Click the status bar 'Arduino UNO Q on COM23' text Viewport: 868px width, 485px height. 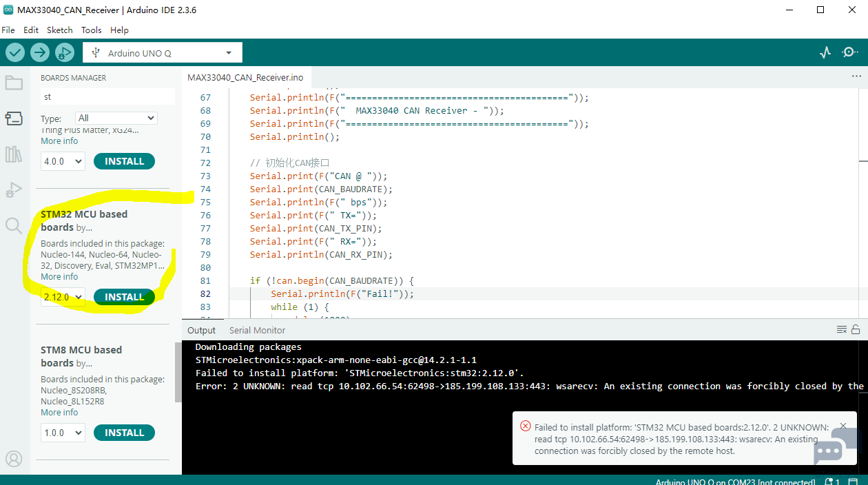[x=735, y=482]
